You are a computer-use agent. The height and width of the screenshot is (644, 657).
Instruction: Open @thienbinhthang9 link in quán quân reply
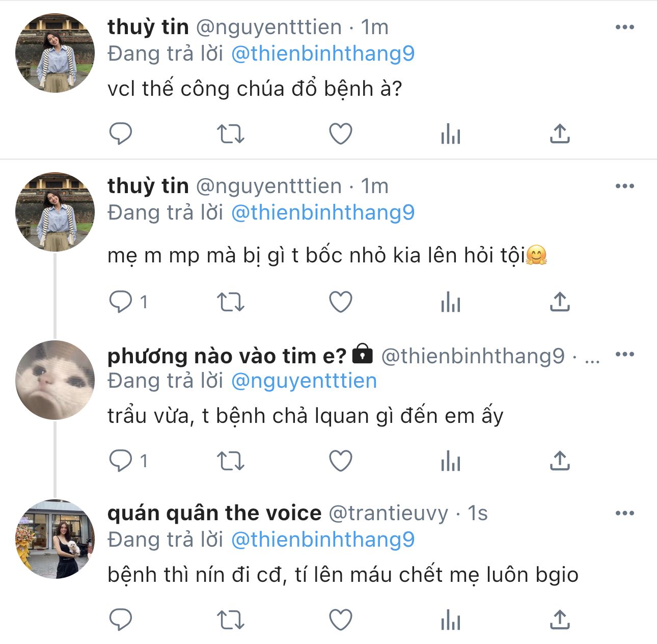323,540
